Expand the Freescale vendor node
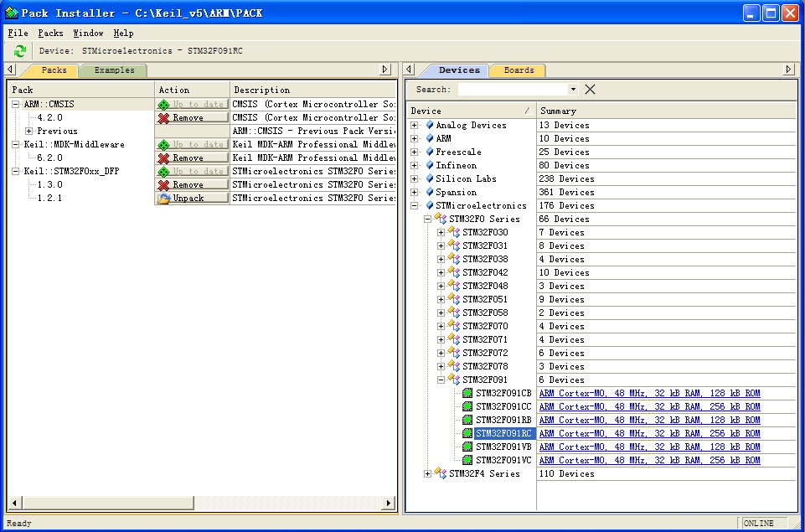This screenshot has width=805, height=532. click(x=415, y=152)
